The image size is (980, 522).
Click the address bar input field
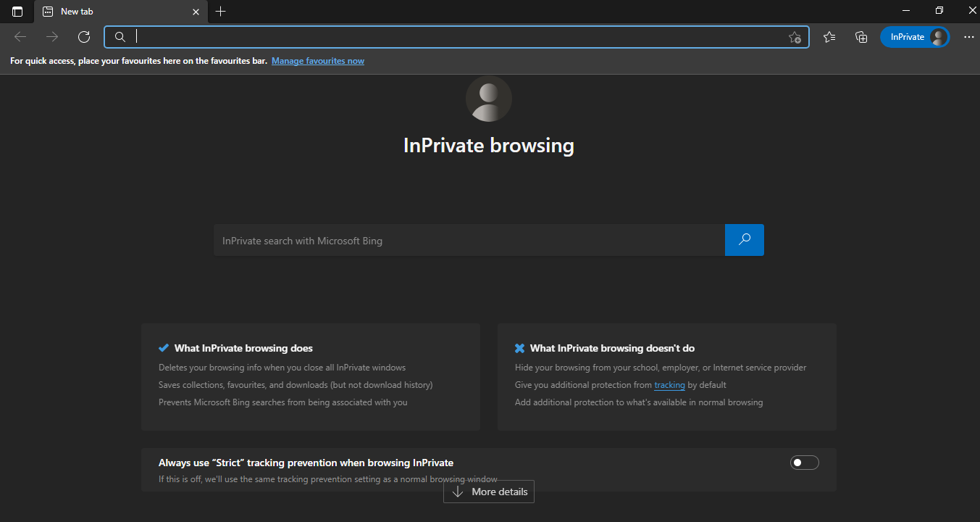pos(456,37)
